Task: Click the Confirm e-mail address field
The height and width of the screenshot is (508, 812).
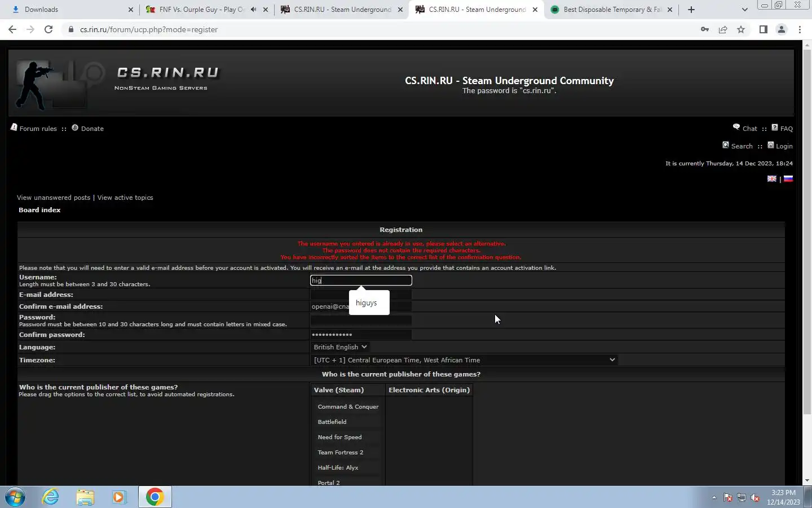Action: (x=361, y=306)
